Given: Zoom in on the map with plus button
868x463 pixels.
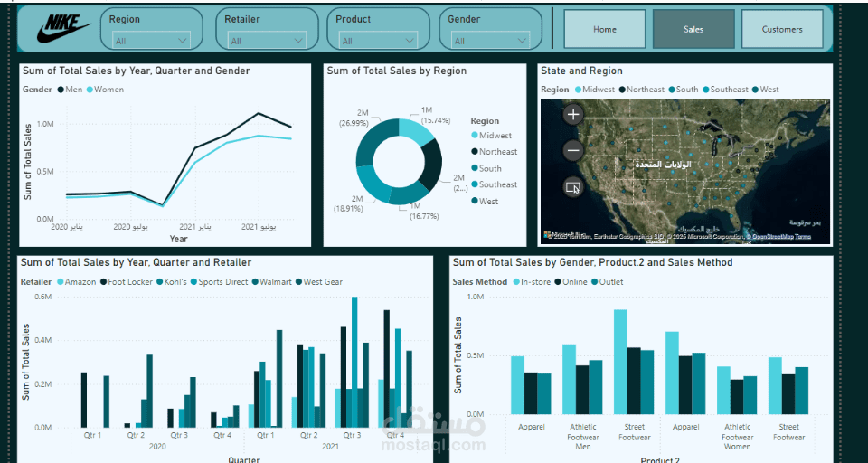Looking at the screenshot, I should pos(573,115).
